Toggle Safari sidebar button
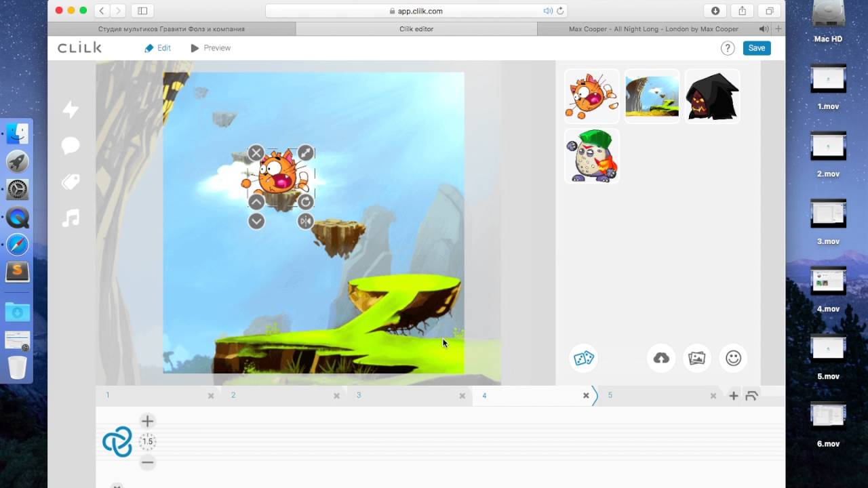 (142, 11)
